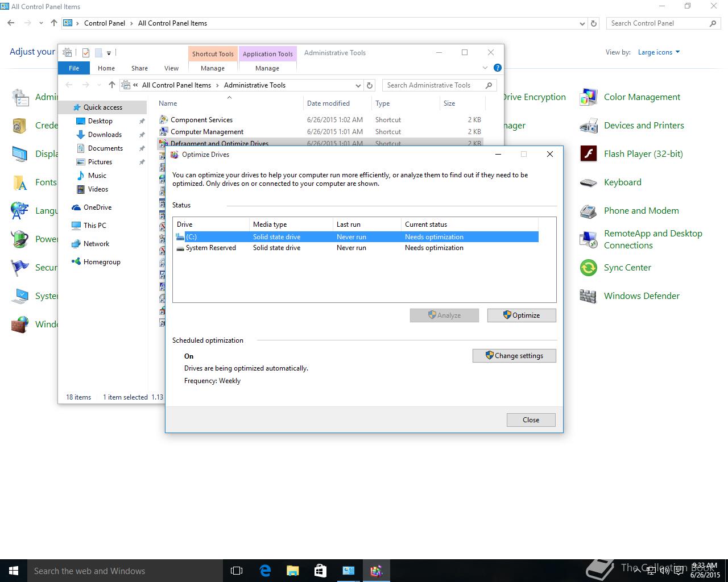Click the Computer Management shortcut icon
Viewport: 728px width, 582px height.
click(164, 132)
